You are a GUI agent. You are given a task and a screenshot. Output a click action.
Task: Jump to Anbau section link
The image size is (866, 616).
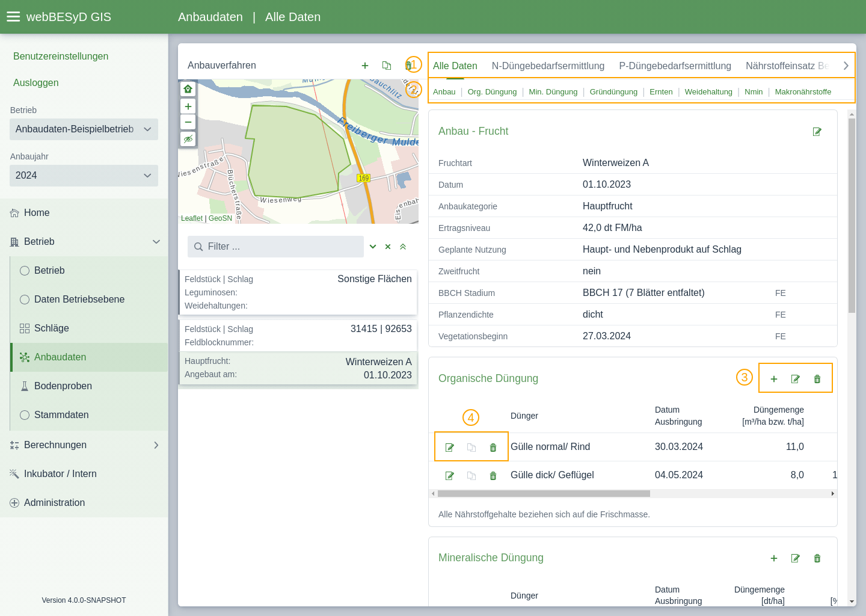[444, 92]
